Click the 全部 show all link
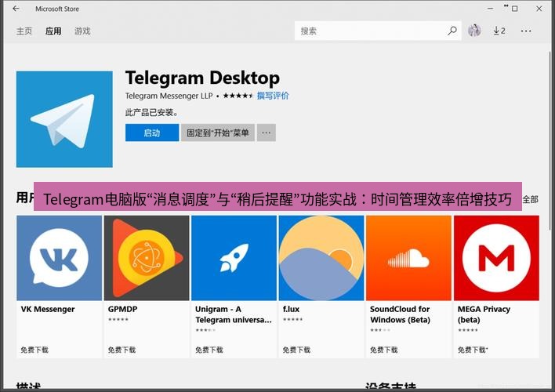 pos(531,199)
